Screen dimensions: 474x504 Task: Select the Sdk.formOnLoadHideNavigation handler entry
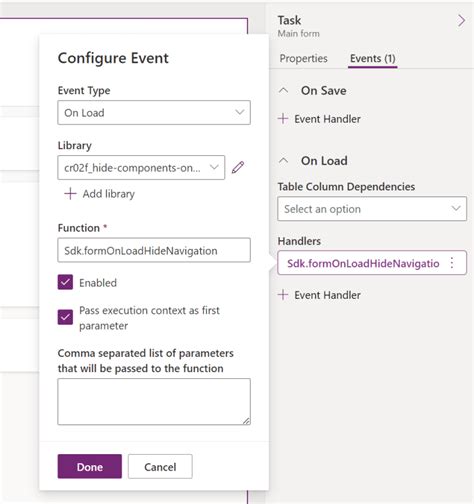363,263
